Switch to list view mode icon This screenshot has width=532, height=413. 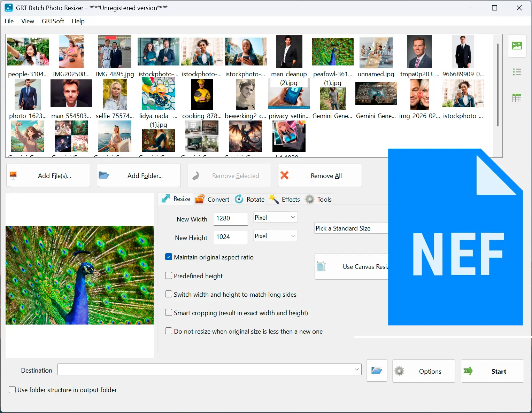[x=517, y=72]
